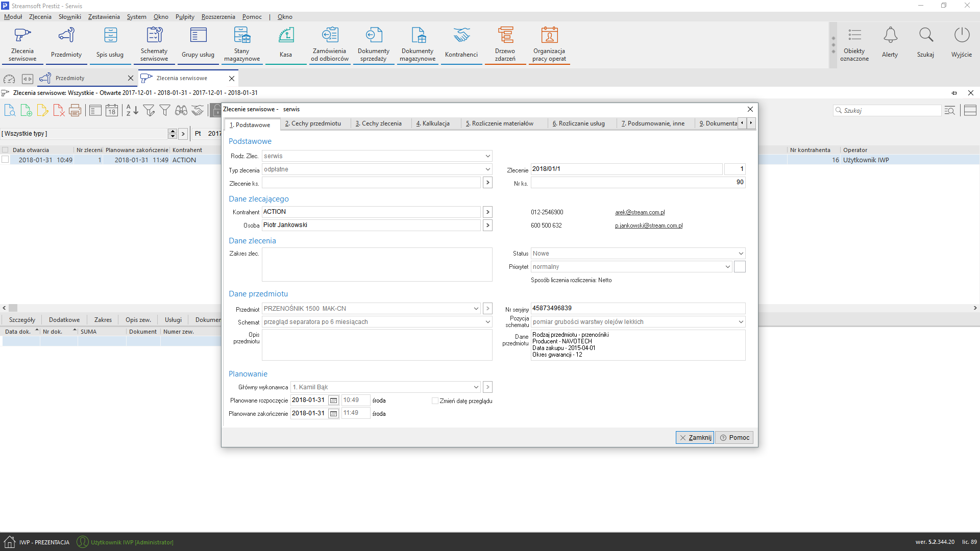Switch to the 4. Kalkulacja tab

(x=433, y=123)
